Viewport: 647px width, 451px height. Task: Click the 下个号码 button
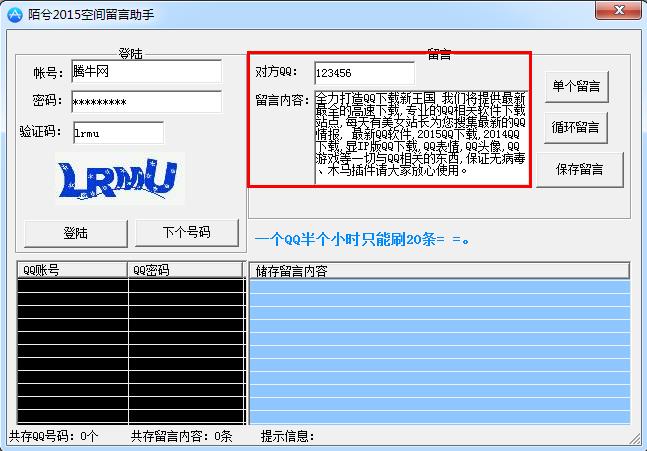click(x=187, y=232)
